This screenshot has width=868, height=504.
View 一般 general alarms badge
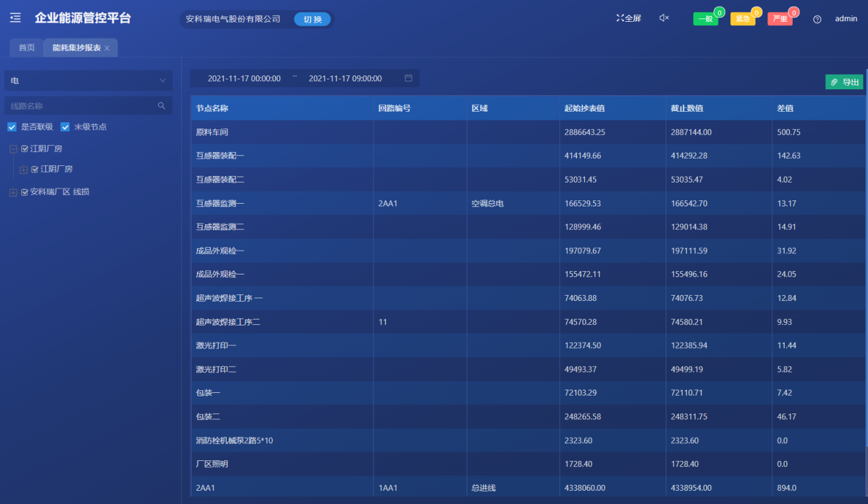[705, 19]
